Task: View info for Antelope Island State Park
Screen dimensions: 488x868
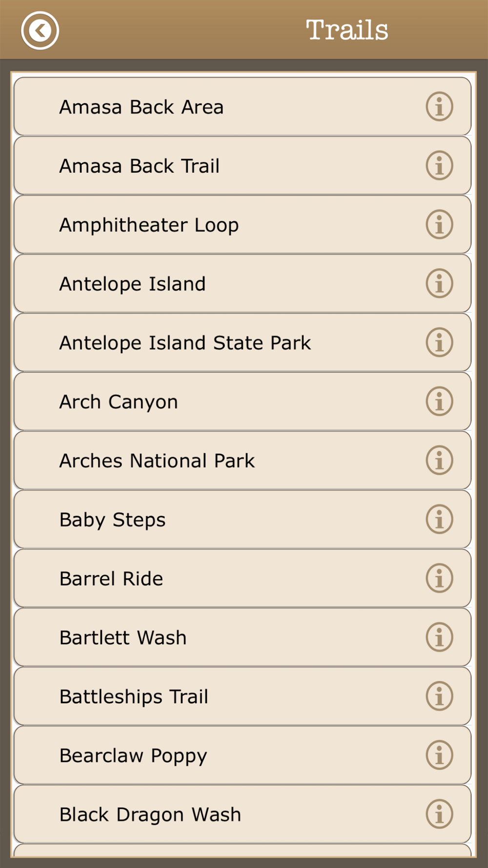Action: [x=439, y=342]
